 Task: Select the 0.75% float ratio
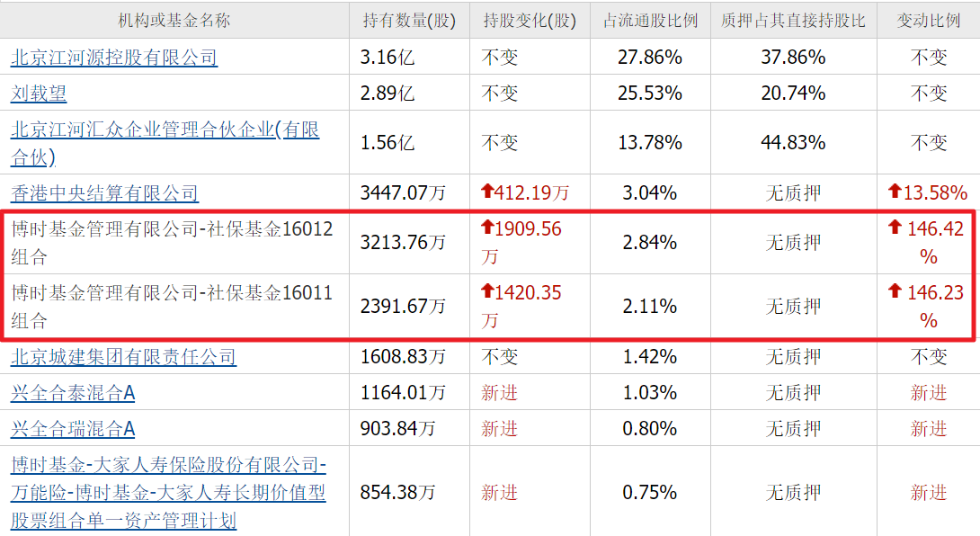coord(650,493)
